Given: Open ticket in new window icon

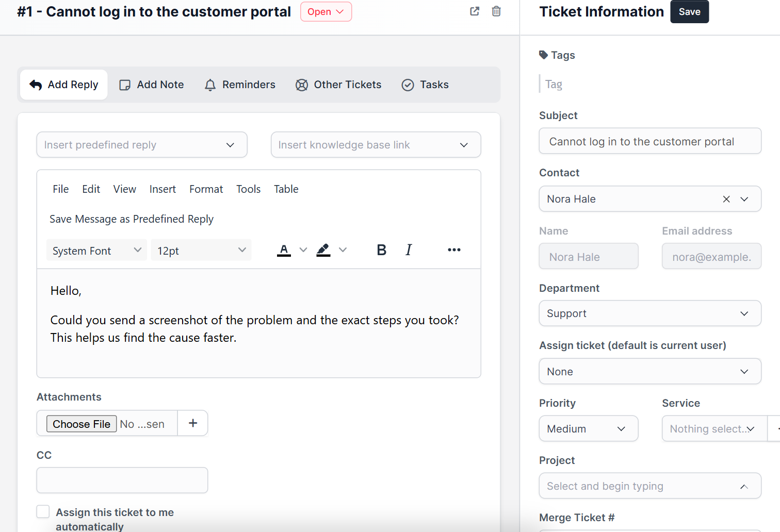Looking at the screenshot, I should coord(475,11).
